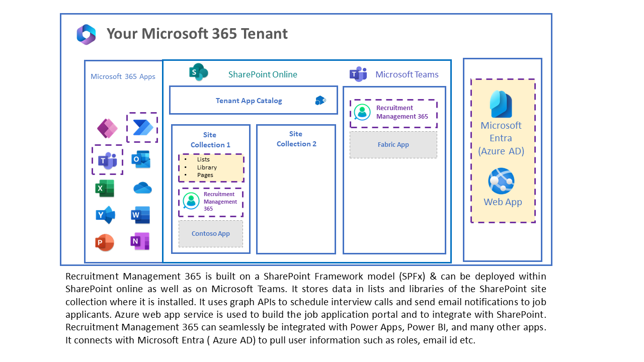Click the 'Site Collection 1' label
The height and width of the screenshot is (362, 644).
(x=210, y=140)
